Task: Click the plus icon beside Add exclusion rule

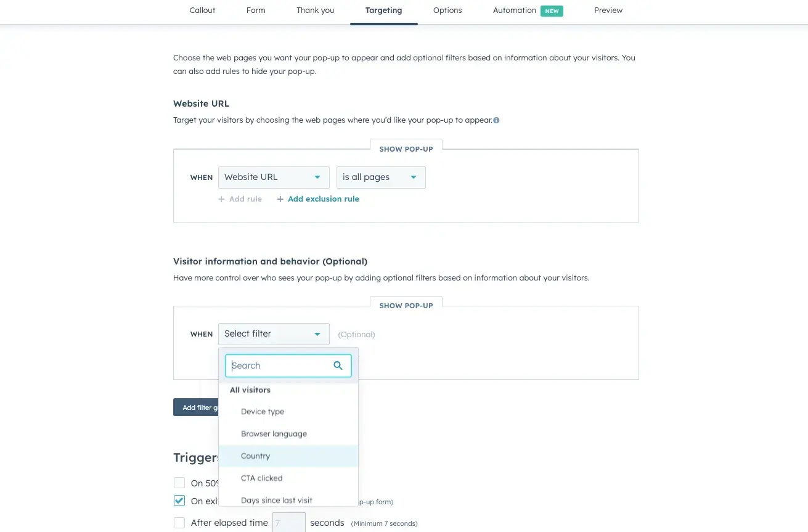Action: pyautogui.click(x=280, y=199)
